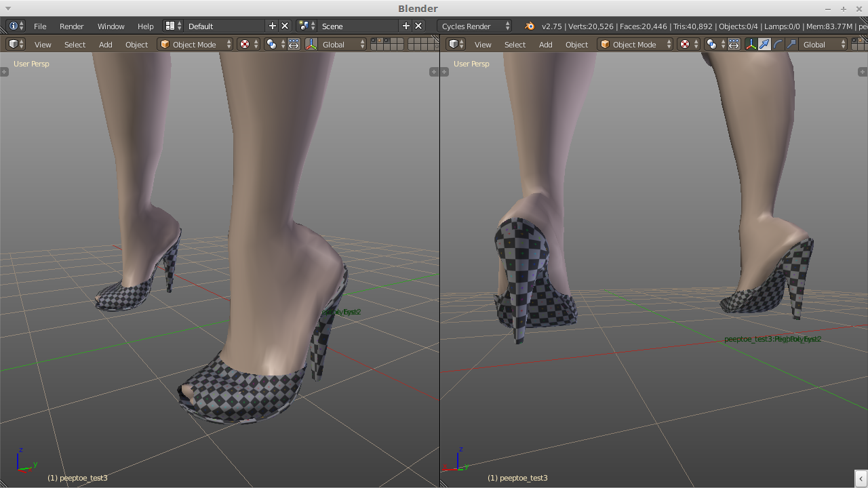Click the Tris:40,892 statistic
The height and width of the screenshot is (488, 868).
coord(693,26)
